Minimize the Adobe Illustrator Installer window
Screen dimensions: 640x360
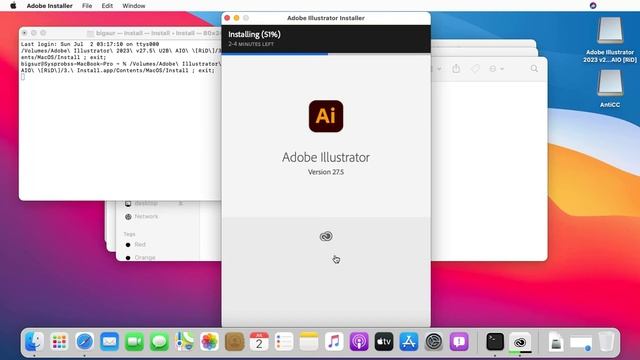point(236,18)
